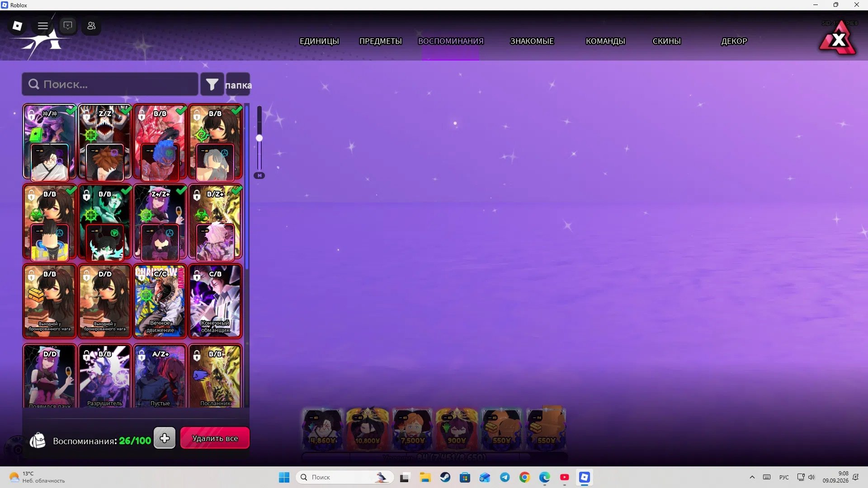
Task: Click the card size slider handle
Action: [x=259, y=138]
